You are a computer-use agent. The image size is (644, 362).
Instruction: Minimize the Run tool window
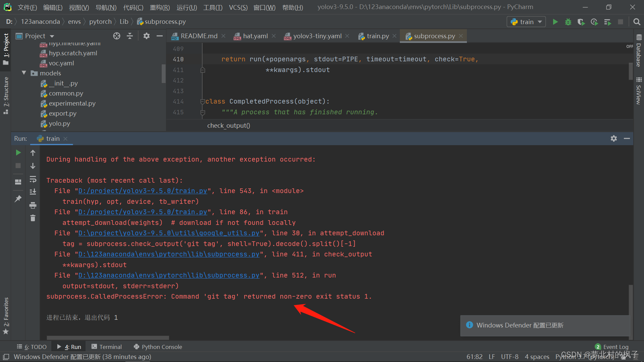pos(627,138)
